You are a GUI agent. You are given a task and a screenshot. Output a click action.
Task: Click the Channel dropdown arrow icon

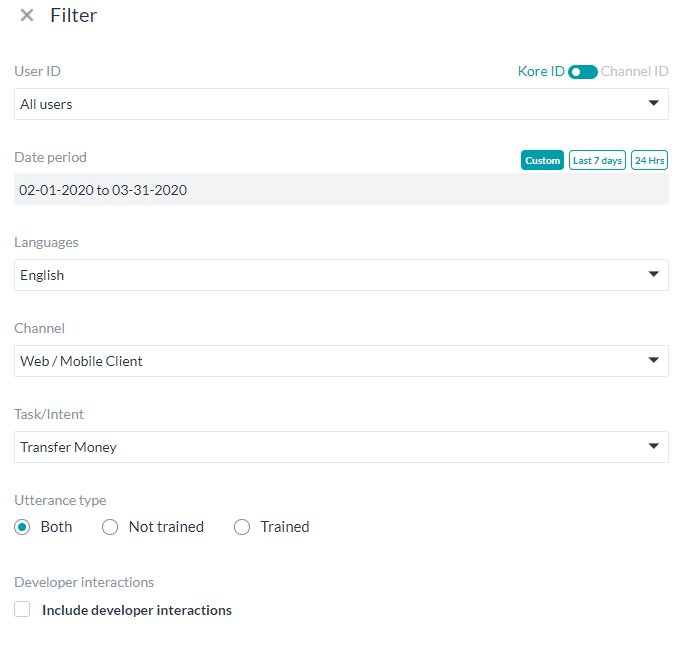(x=653, y=360)
